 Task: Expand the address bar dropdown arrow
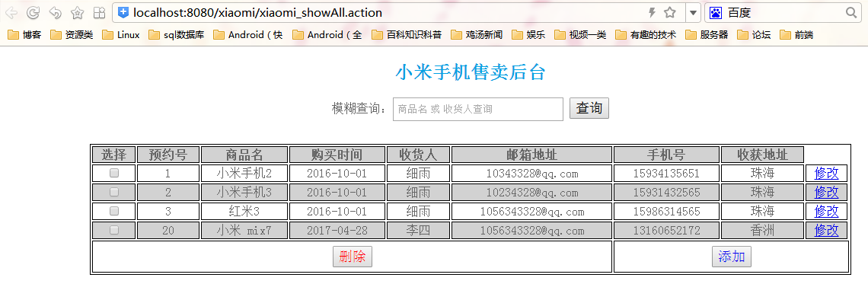click(x=693, y=12)
